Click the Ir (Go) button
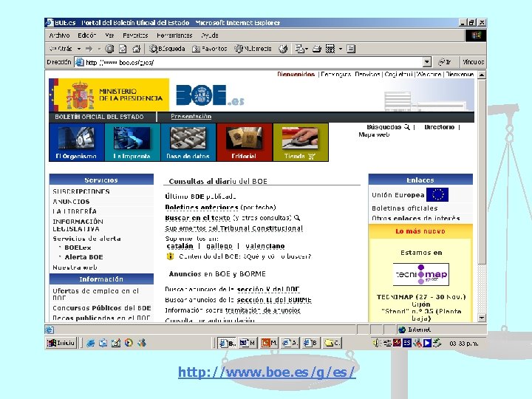This screenshot has width=532, height=399. click(x=445, y=62)
